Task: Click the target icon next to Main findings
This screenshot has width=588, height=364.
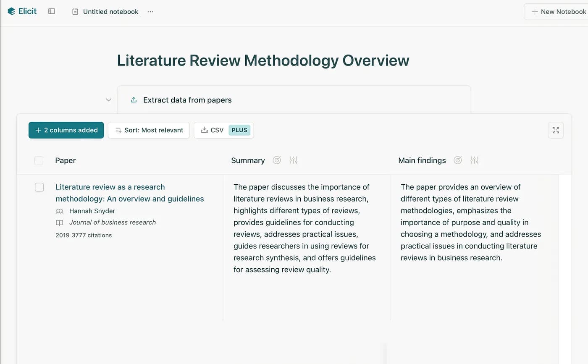Action: pyautogui.click(x=458, y=160)
